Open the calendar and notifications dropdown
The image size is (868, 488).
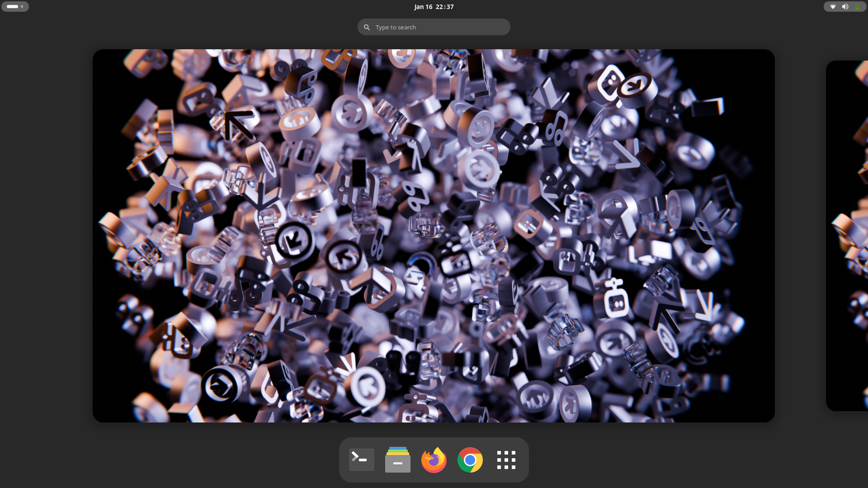tap(434, 7)
